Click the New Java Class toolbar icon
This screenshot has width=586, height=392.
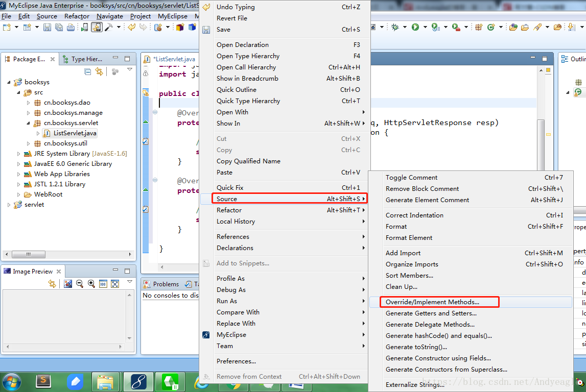click(491, 27)
